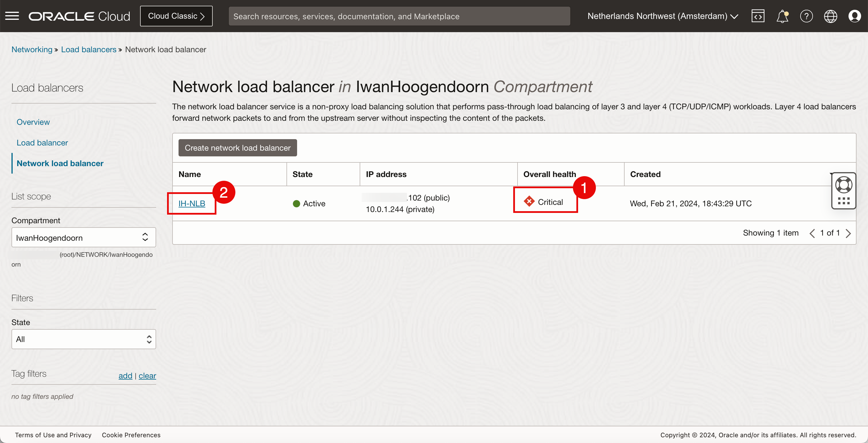868x443 pixels.
Task: Click the Critical health status icon
Action: [529, 201]
